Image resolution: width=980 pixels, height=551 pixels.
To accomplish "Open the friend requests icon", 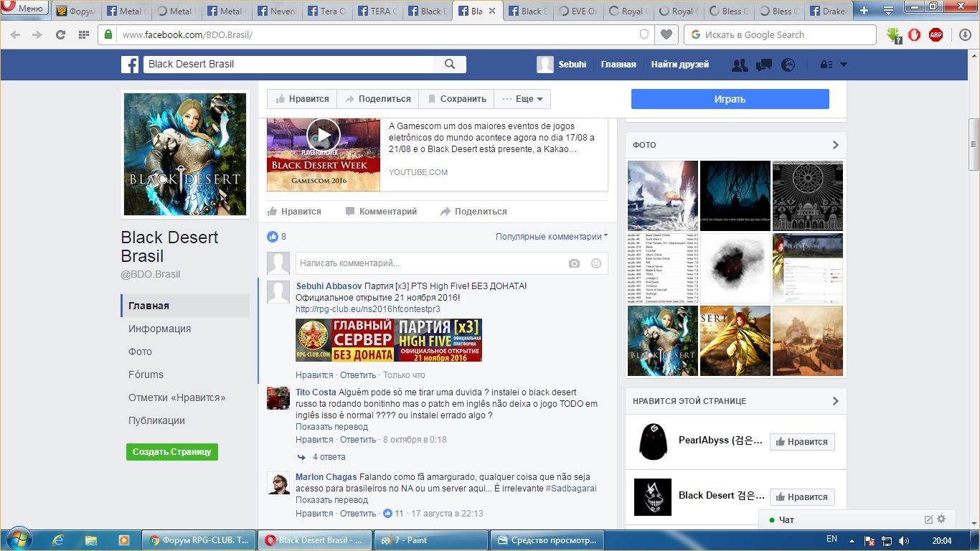I will coord(739,65).
